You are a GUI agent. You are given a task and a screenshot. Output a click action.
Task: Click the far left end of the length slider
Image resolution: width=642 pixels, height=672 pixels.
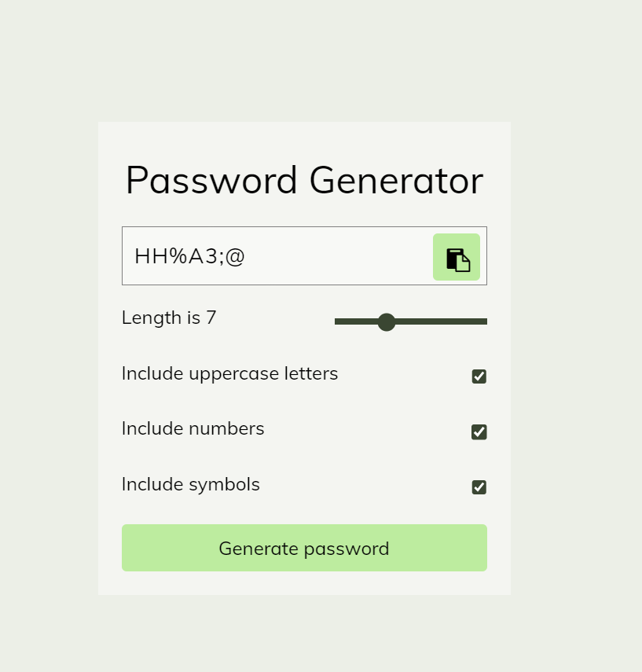point(337,321)
